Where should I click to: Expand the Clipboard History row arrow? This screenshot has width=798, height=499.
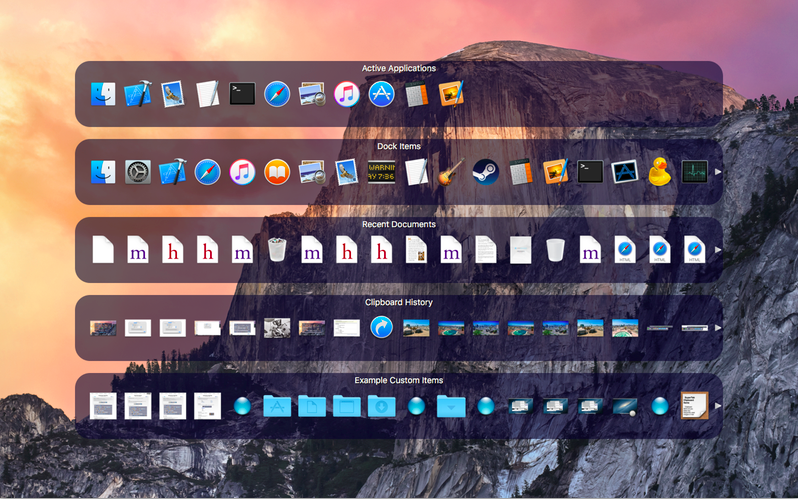718,328
